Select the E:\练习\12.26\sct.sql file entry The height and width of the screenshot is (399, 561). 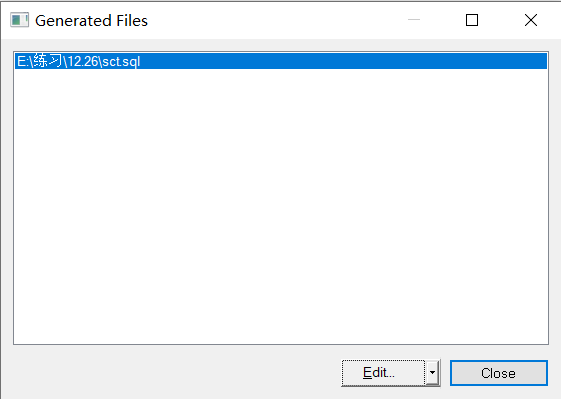(281, 61)
